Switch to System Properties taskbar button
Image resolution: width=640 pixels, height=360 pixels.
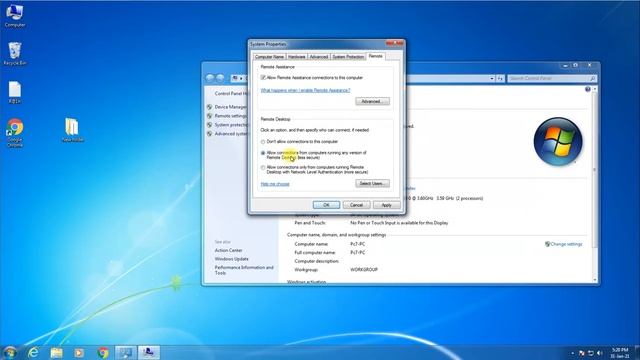pyautogui.click(x=149, y=353)
